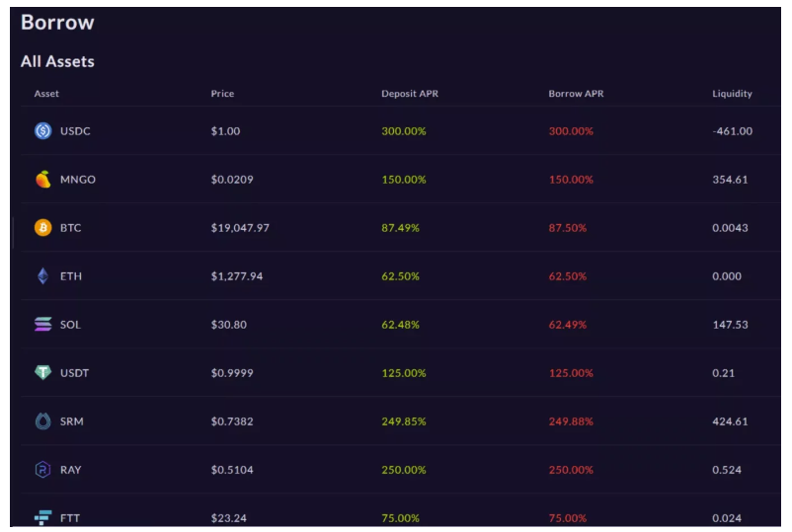Click the $1,277.94 ETH price
The width and height of the screenshot is (792, 532).
pos(236,276)
